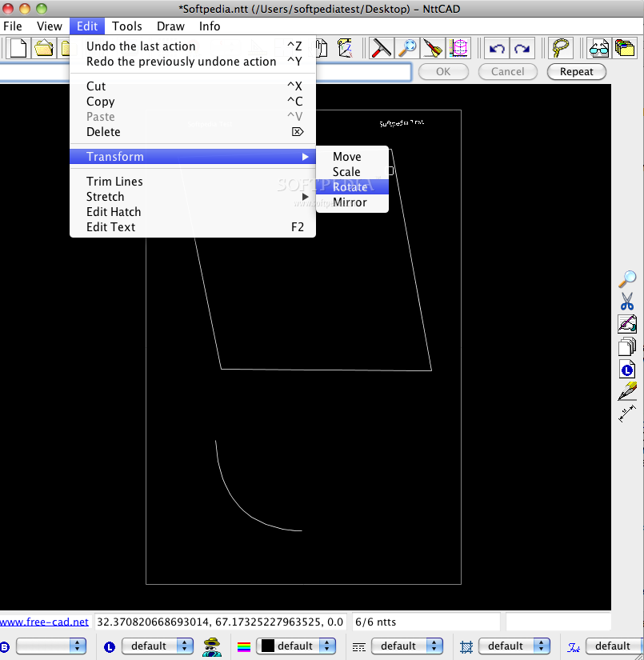Click the New document icon
This screenshot has width=644, height=660.
(x=18, y=47)
